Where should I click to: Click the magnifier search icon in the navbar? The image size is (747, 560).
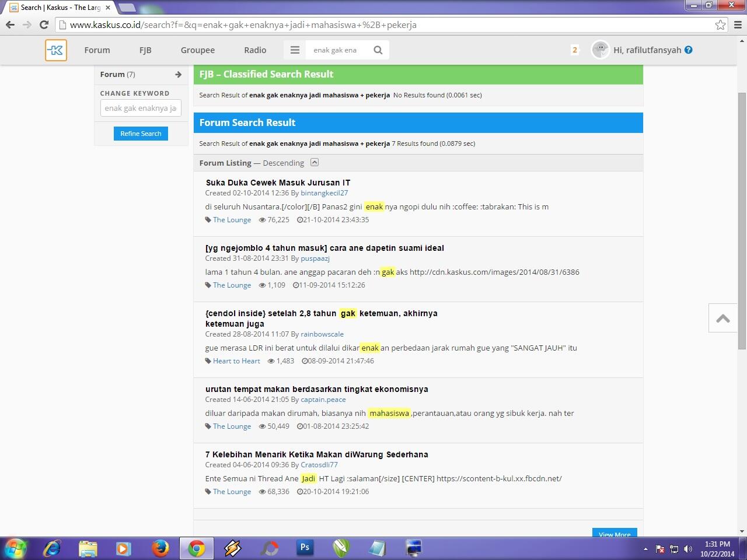click(x=378, y=50)
